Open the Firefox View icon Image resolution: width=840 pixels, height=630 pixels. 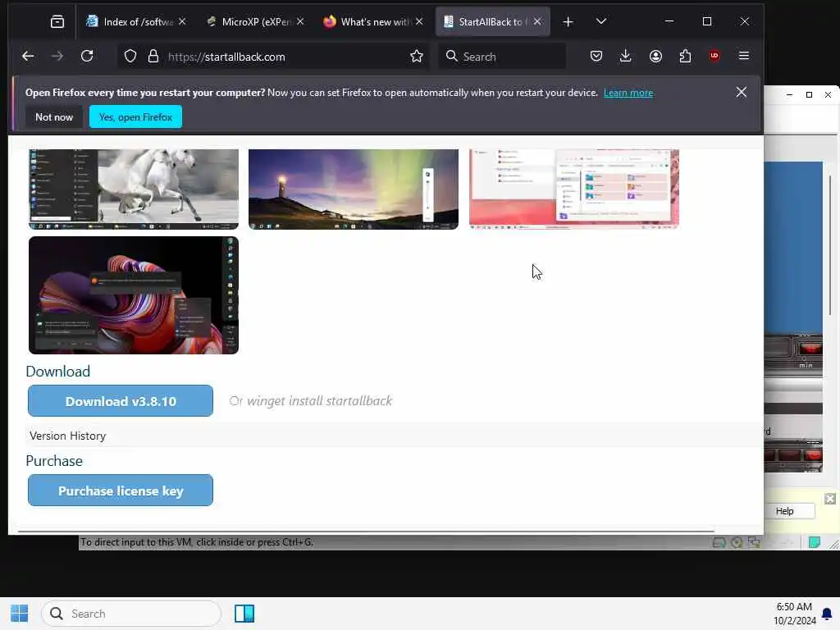pyautogui.click(x=57, y=21)
